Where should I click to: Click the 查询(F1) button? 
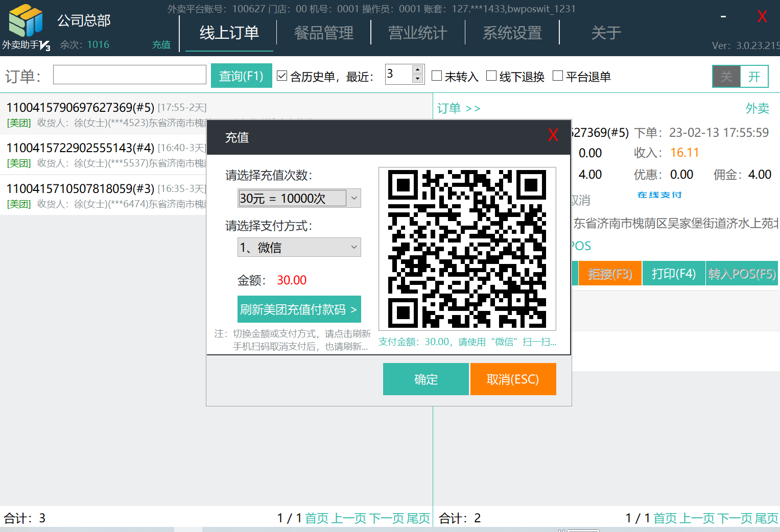pyautogui.click(x=241, y=76)
